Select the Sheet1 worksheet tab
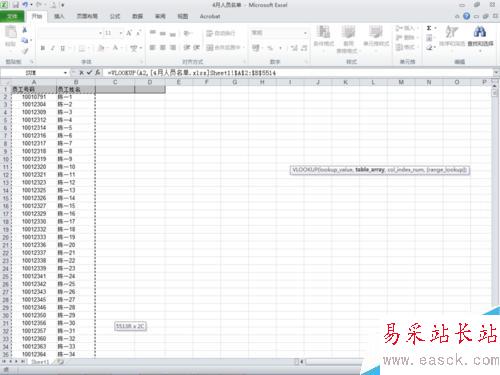500x375 pixels. click(x=40, y=362)
